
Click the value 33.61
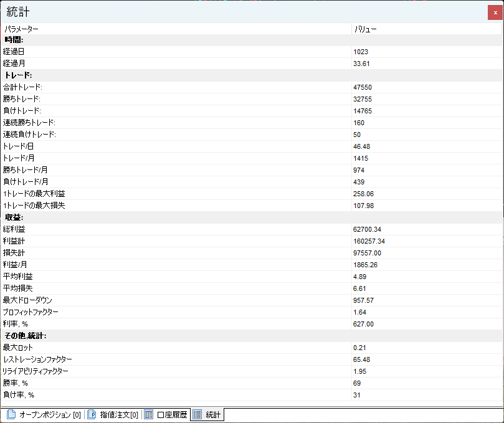pos(361,64)
